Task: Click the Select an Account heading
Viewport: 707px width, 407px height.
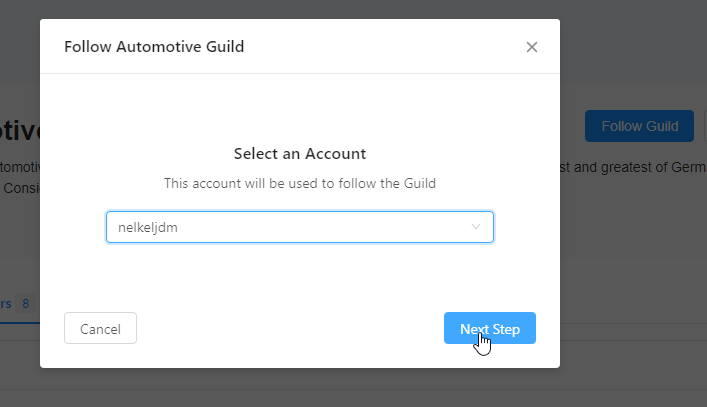Action: click(300, 154)
